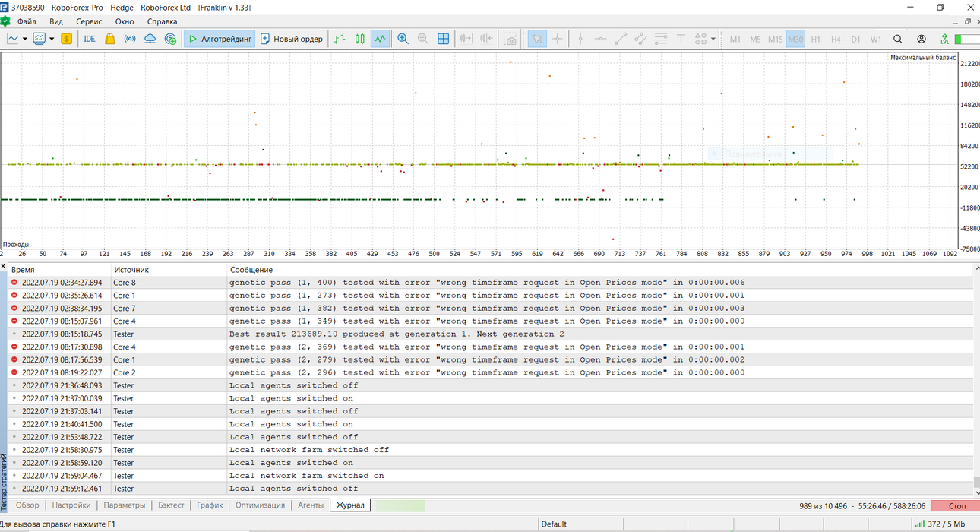Screen dimensions: 980x532
Task: Open the account profile icon
Action: [922, 39]
